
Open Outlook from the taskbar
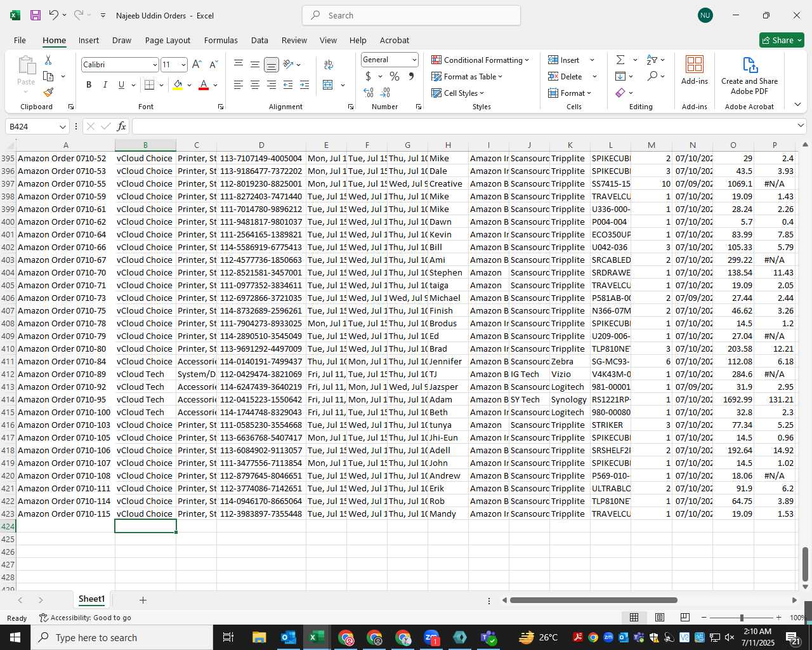coord(288,637)
